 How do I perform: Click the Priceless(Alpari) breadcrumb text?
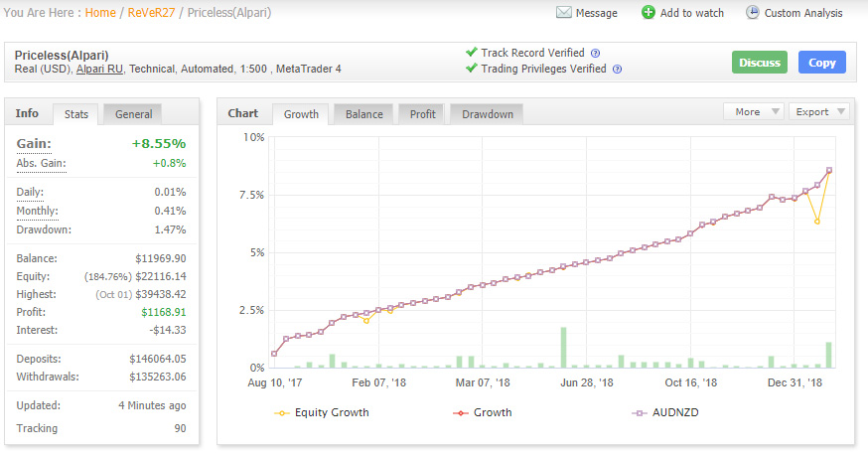point(229,13)
